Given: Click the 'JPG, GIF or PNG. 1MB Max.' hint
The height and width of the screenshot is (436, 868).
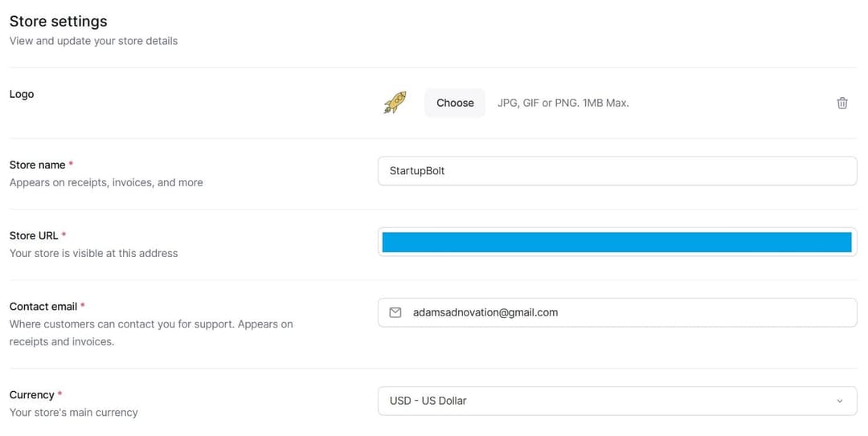Looking at the screenshot, I should [x=563, y=103].
